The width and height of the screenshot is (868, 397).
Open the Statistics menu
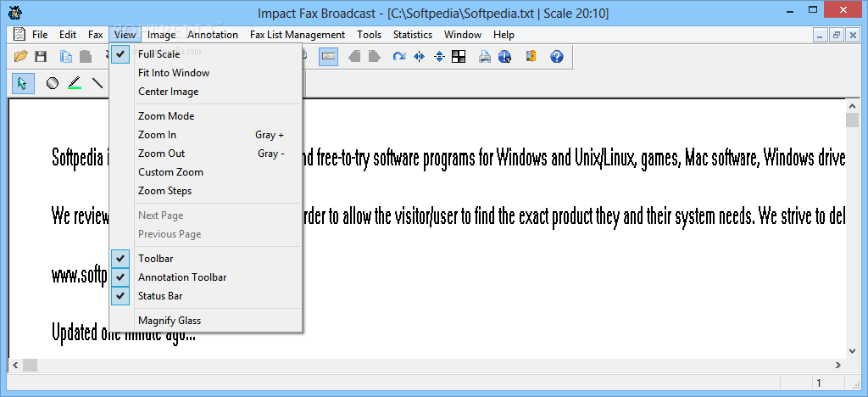[413, 34]
